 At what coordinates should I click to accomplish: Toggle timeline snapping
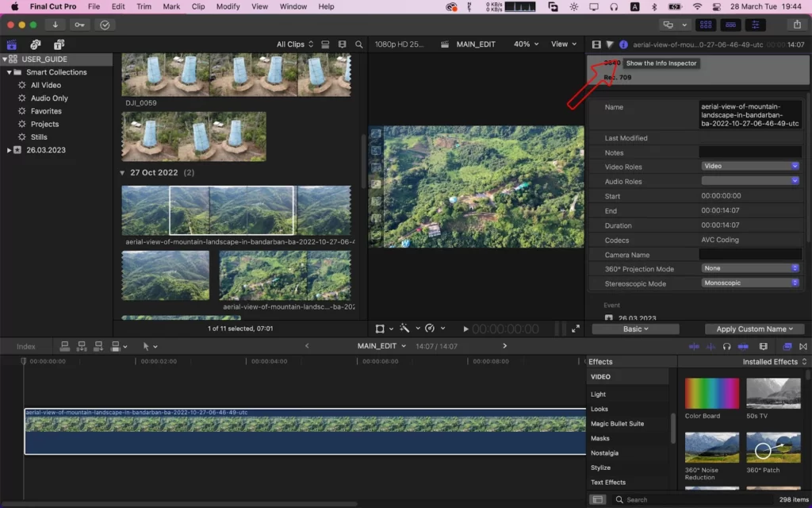[x=743, y=346]
